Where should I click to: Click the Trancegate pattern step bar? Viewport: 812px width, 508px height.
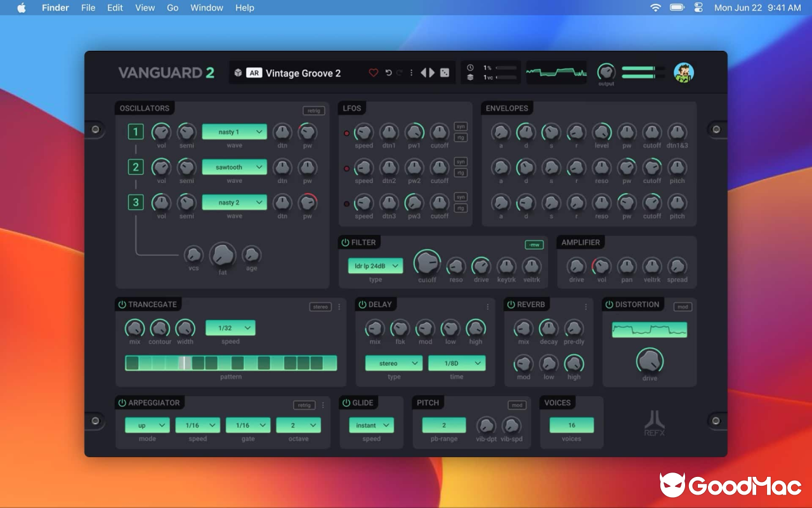point(231,363)
